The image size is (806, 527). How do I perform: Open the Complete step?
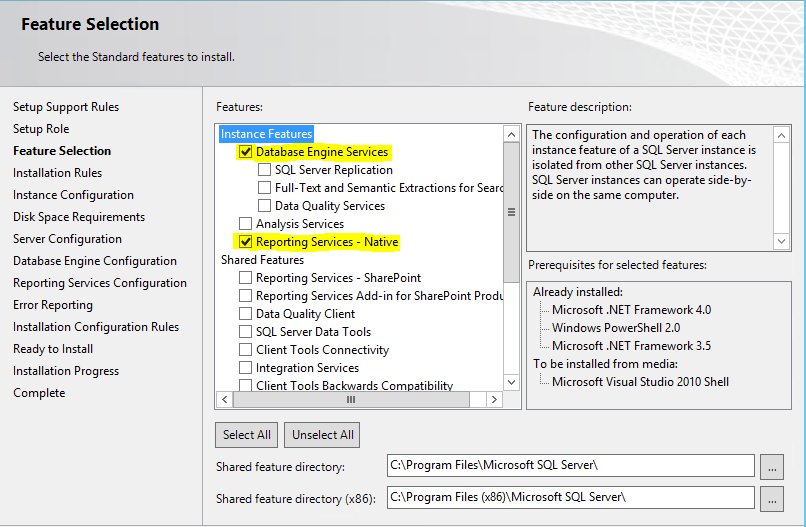(x=39, y=393)
